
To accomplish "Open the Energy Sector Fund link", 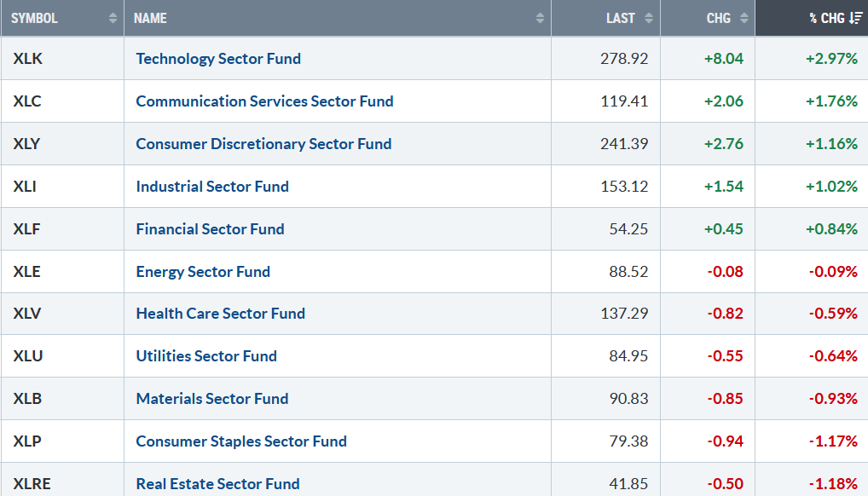I will pos(203,272).
